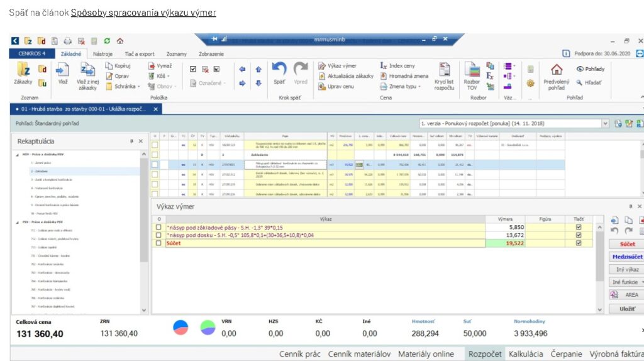Click the Pohľady eye icon
Screen dimensions: 644x361
point(590,69)
